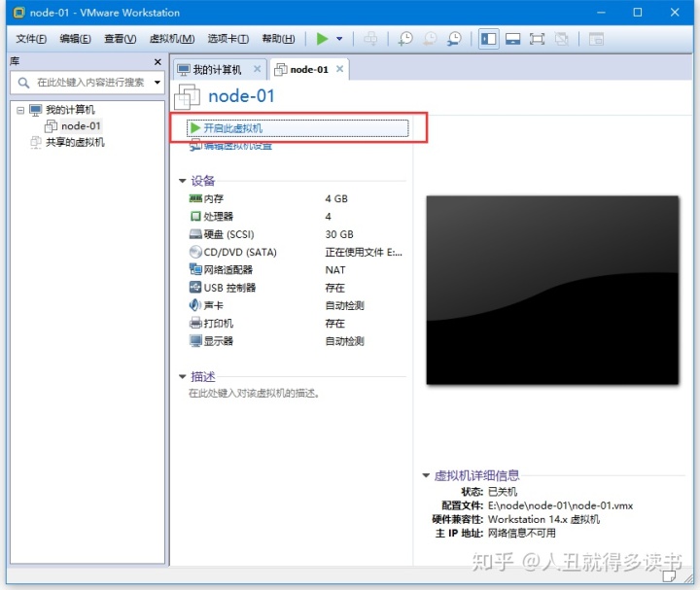The width and height of the screenshot is (700, 590).
Task: Open the power options dropdown arrow beside play
Action: click(339, 39)
